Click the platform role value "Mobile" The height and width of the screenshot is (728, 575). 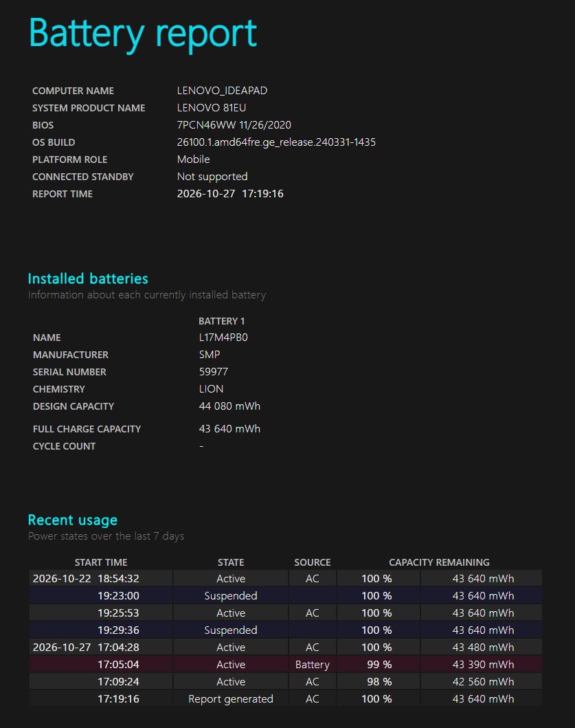point(193,159)
